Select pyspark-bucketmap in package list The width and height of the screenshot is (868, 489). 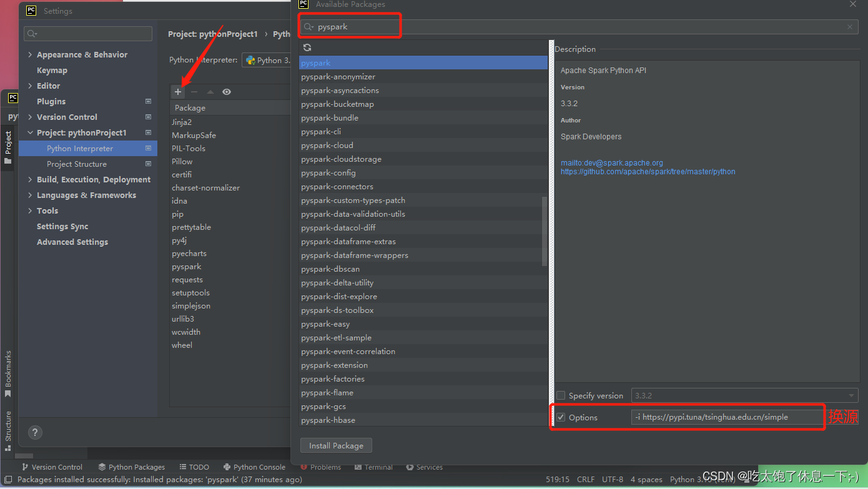(x=423, y=104)
